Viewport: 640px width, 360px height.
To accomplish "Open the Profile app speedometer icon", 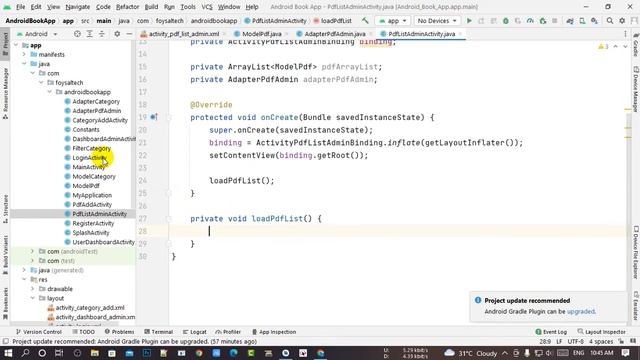I will click(530, 20).
